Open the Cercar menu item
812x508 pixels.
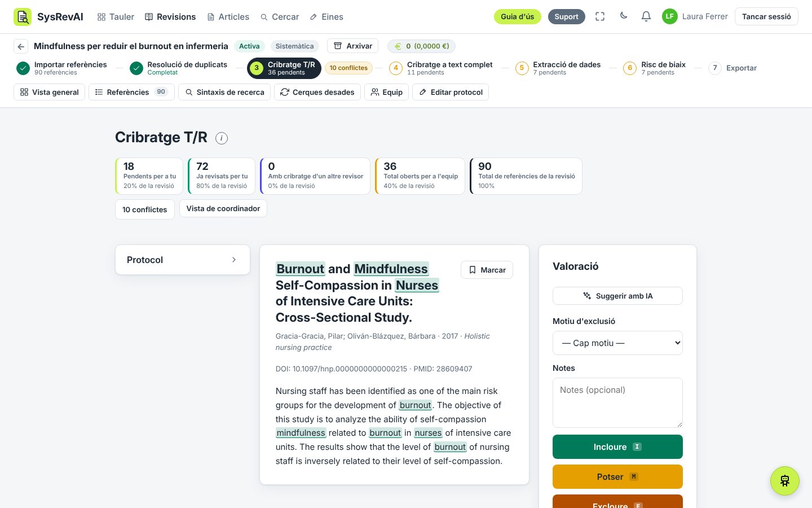click(280, 17)
